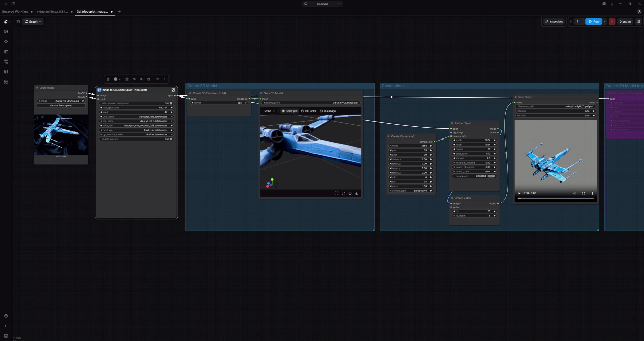Click the fullscreen icon in the 3D viewer
The width and height of the screenshot is (644, 341).
(336, 193)
